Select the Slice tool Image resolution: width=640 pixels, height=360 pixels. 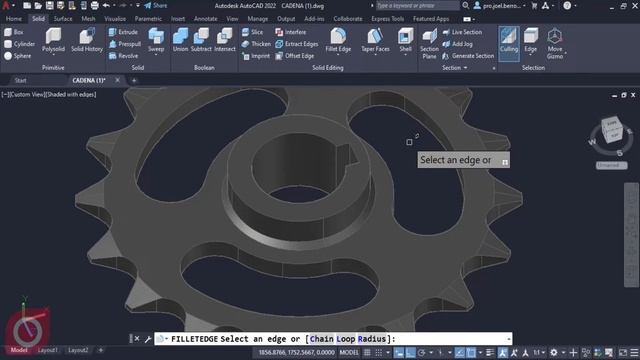coord(252,32)
